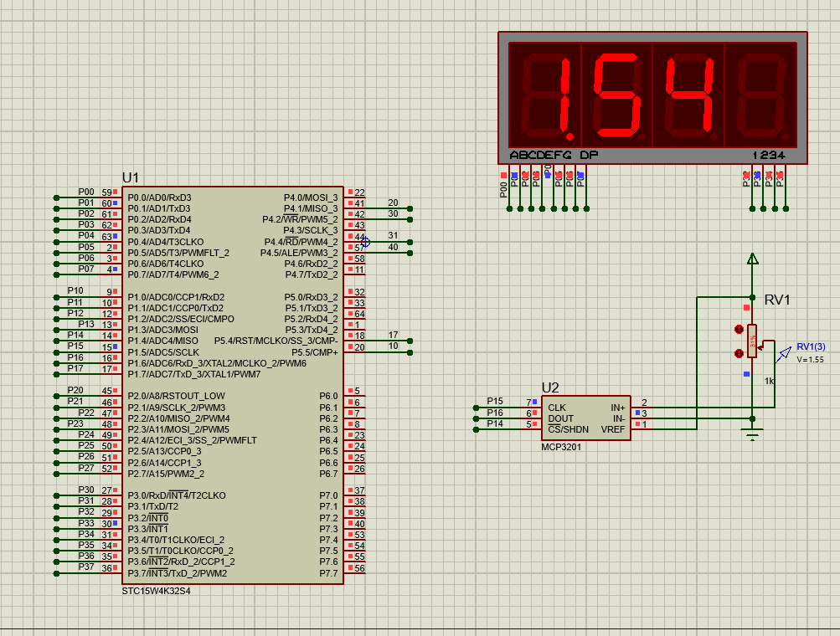
Task: Click the wire junction dot above ground
Action: tap(753, 418)
